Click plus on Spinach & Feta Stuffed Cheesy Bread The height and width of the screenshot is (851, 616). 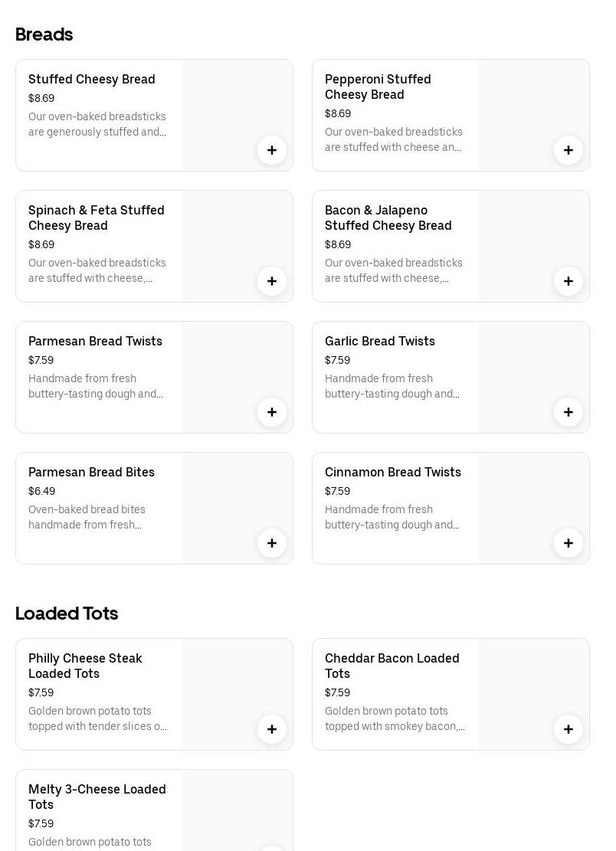coord(272,281)
